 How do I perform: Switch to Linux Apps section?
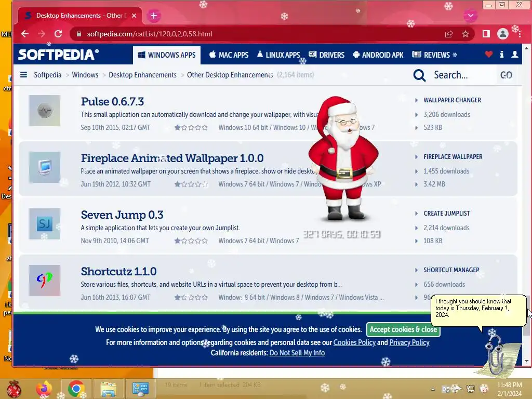pos(278,55)
